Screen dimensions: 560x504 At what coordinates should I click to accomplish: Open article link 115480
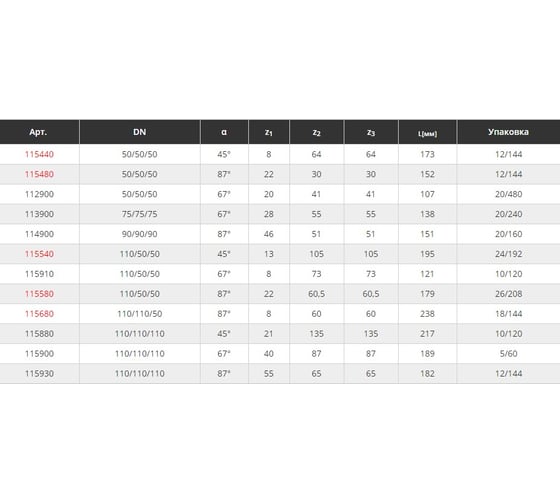(39, 174)
